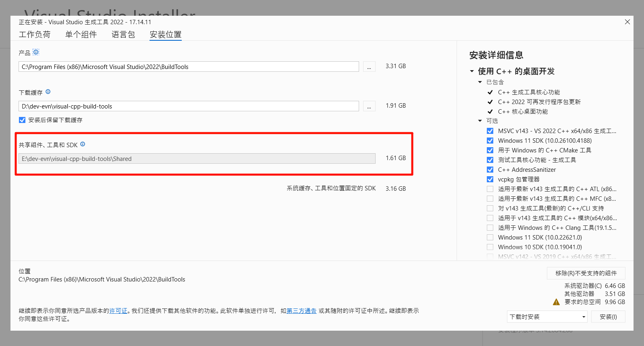Check Windows 11 SDK (10.0.22621.0)

pos(490,237)
